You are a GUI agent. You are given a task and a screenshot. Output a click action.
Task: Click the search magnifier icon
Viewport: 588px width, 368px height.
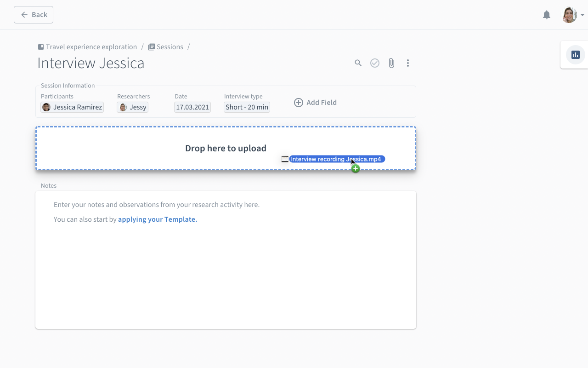[x=358, y=63]
